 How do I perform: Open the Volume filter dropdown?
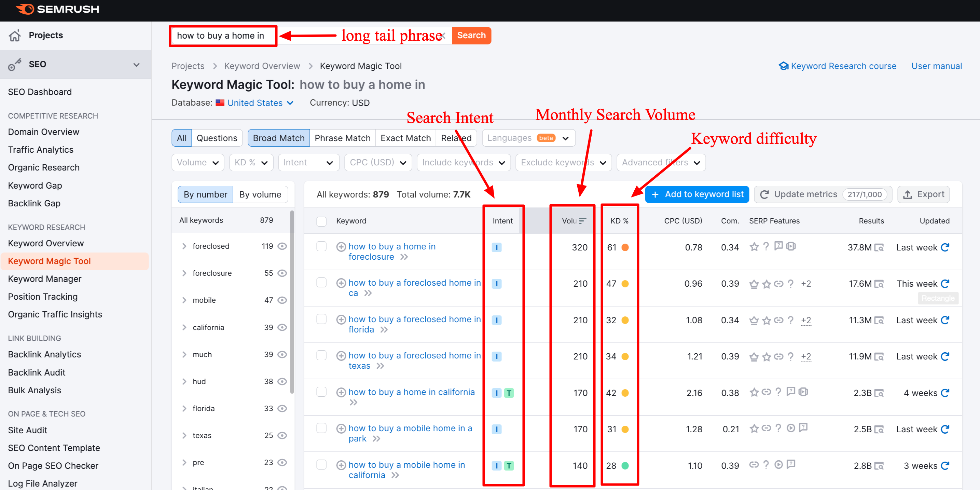point(198,162)
